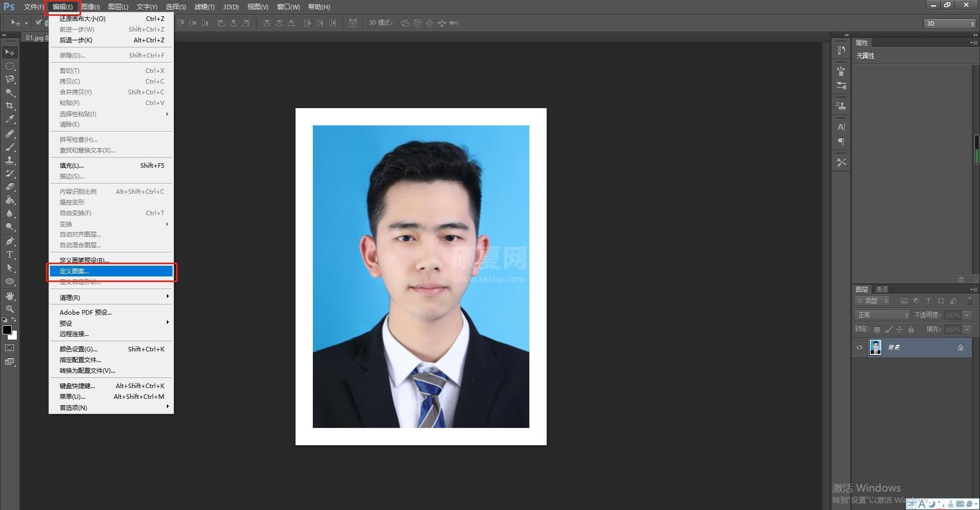The height and width of the screenshot is (510, 980).
Task: Choose 颜色设置(G) menu entry
Action: tap(111, 349)
